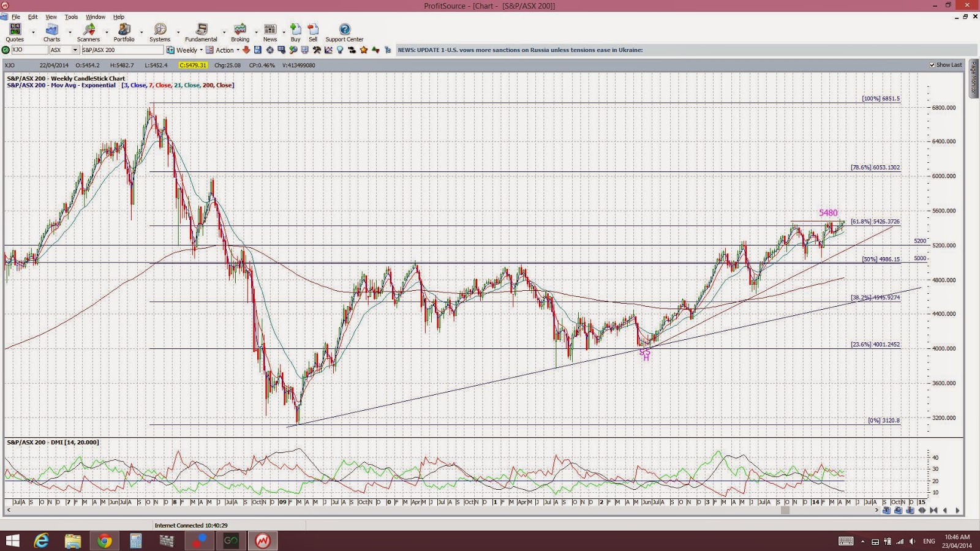Screen dimensions: 980x551
Task: Open the Systems tool
Action: 160,32
